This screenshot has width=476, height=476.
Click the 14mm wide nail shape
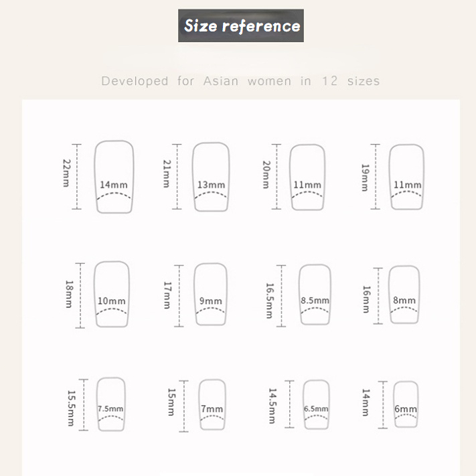pos(113,177)
